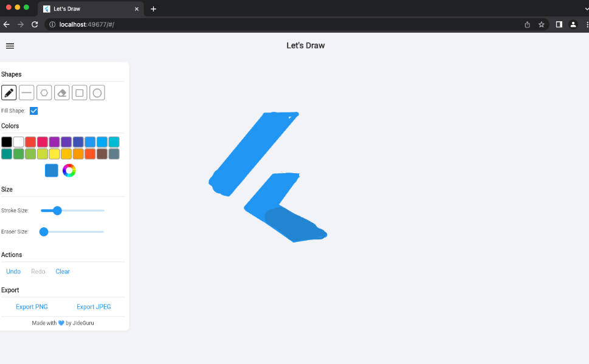The height and width of the screenshot is (364, 589).
Task: Go forward in browser history
Action: (20, 24)
